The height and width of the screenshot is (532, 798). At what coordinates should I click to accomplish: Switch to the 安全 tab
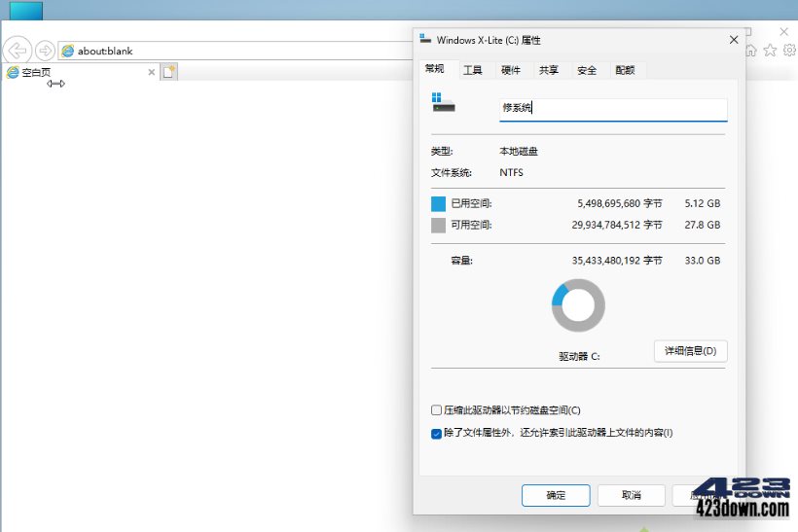tap(587, 70)
